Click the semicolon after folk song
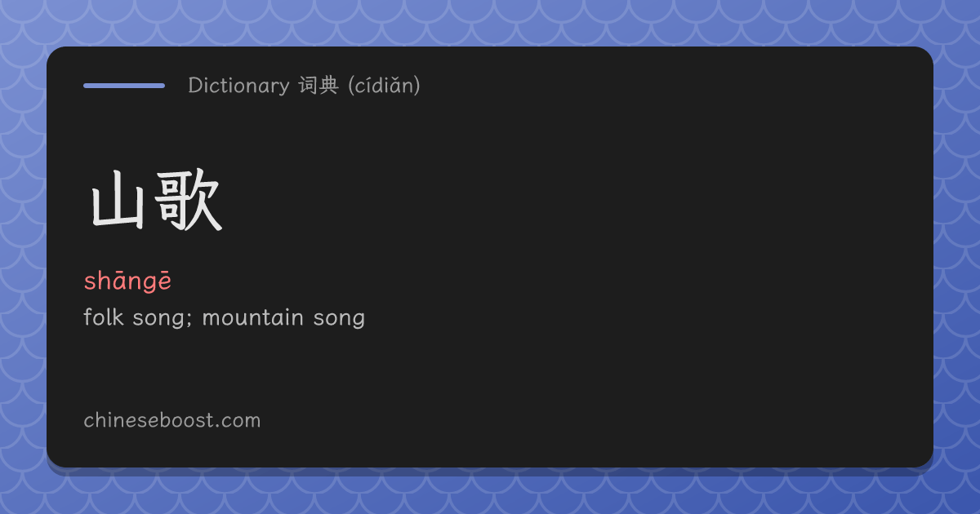The image size is (980, 514). click(189, 319)
